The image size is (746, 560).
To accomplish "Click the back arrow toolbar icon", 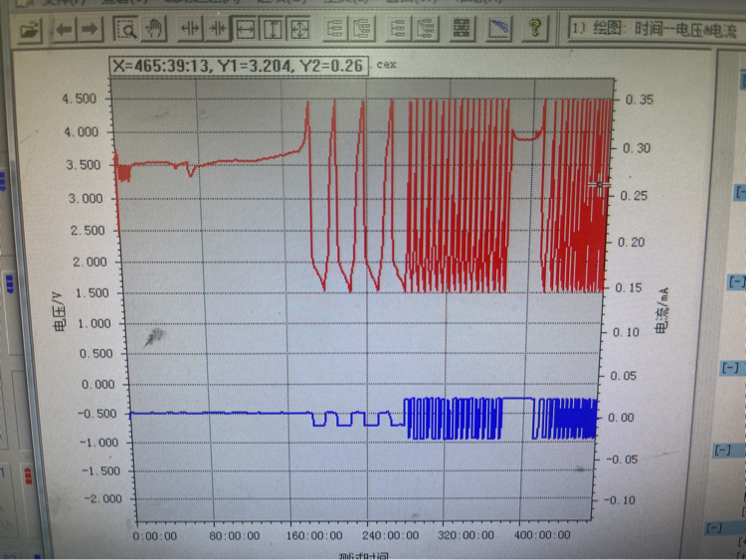I will point(65,30).
